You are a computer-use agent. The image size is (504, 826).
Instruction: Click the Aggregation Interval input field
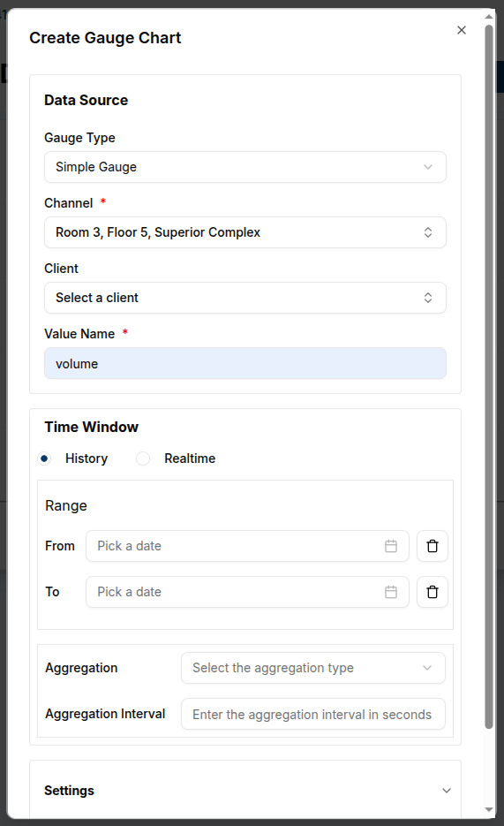tap(313, 714)
